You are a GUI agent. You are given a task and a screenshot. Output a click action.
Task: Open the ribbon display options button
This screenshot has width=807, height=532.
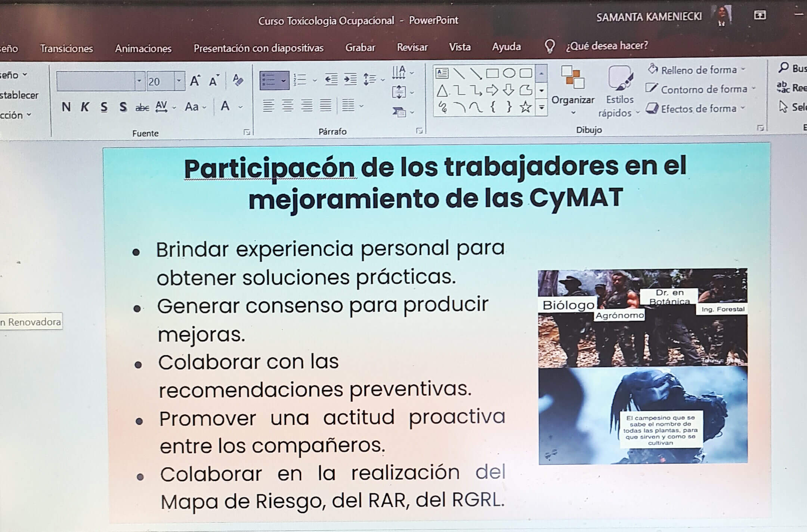(760, 15)
